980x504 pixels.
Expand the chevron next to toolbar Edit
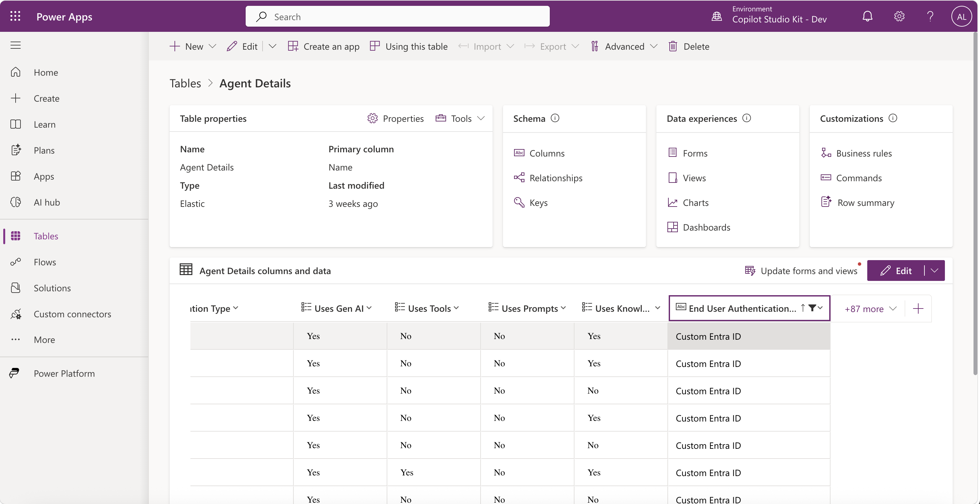[272, 46]
